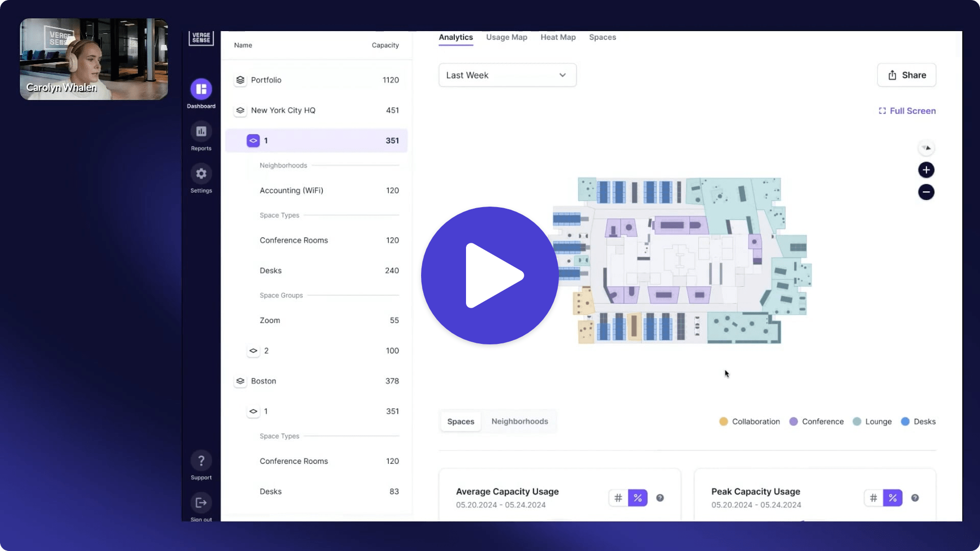Zoom out on the floor map
This screenshot has width=980, height=551.
pos(926,192)
